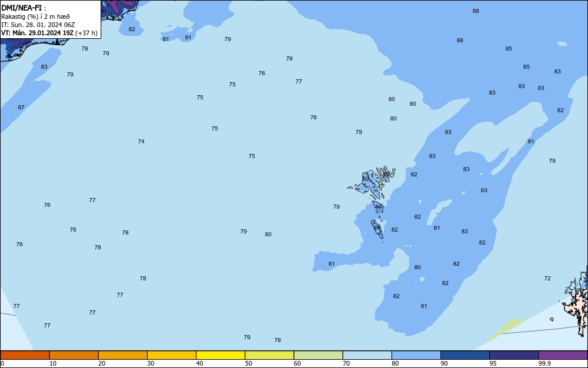Select the legend tick label '60'

pos(298,363)
